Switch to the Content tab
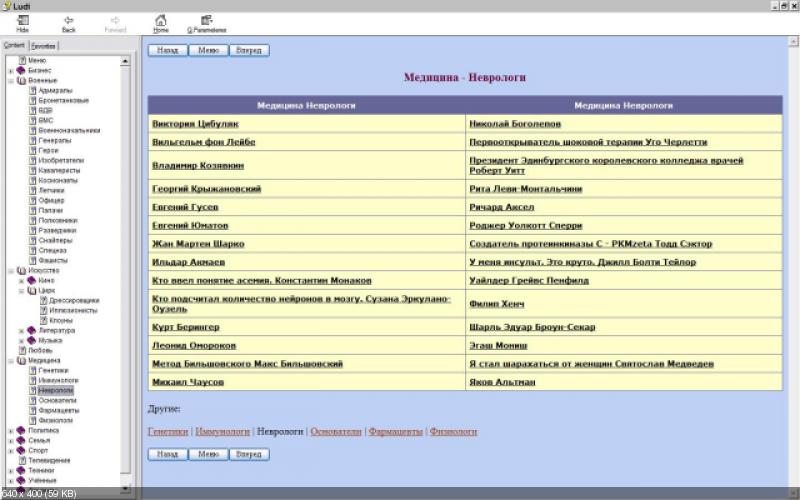Viewport: 800px width, 500px height. click(x=14, y=46)
